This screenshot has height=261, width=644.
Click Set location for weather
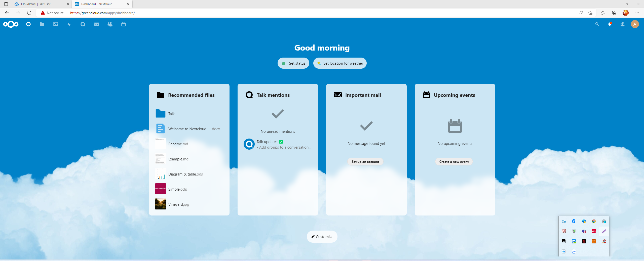pyautogui.click(x=340, y=63)
